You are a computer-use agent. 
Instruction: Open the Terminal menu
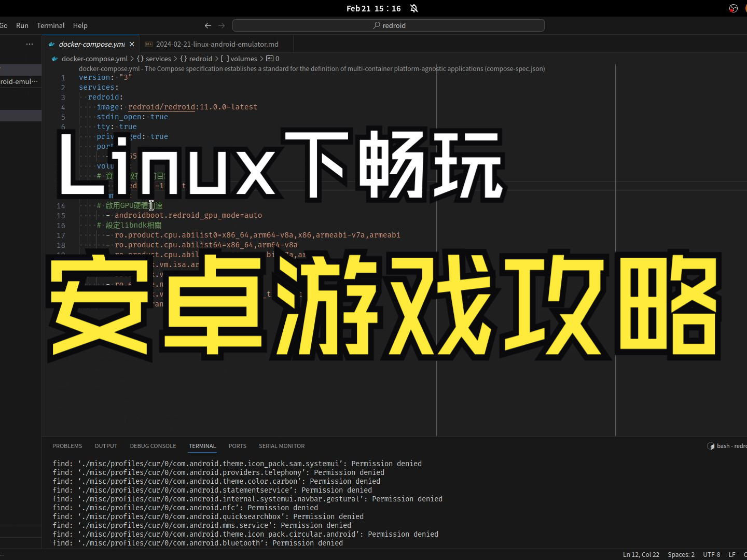(x=51, y=25)
